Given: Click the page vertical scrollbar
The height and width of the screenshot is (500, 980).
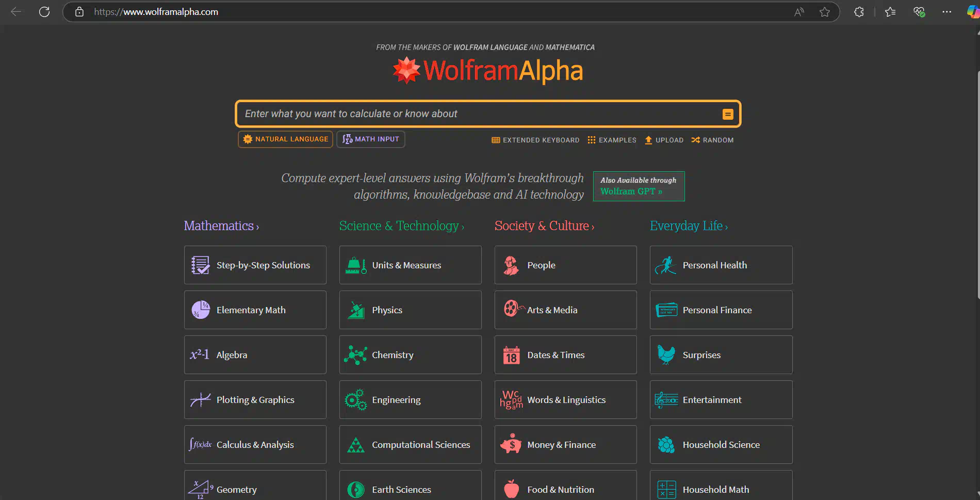Looking at the screenshot, I should 978,186.
